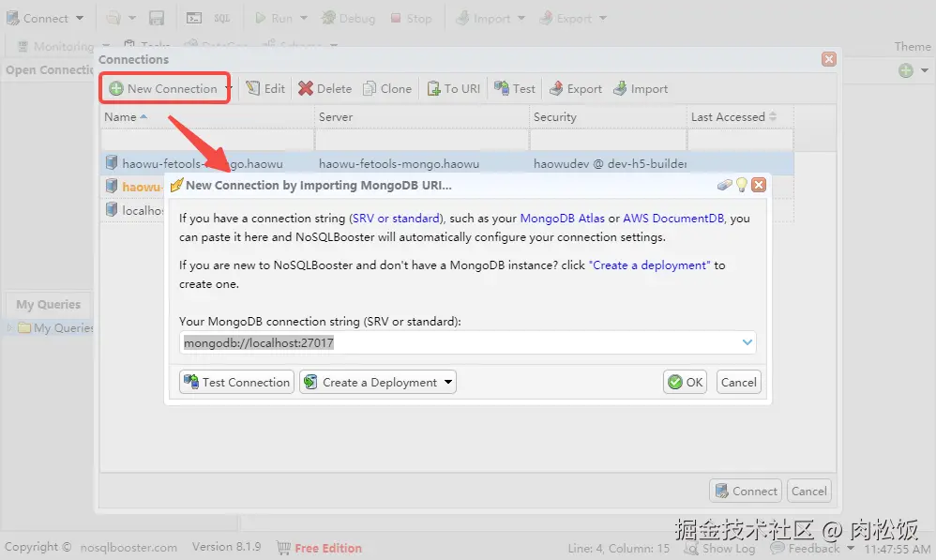Expand the My Queries folder tree arrow
This screenshot has width=936, height=560.
9,327
